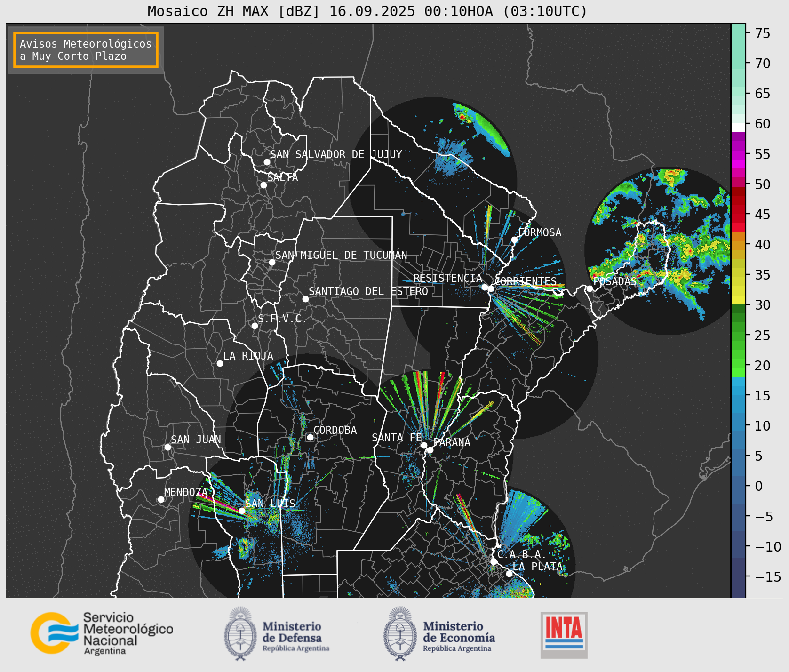
Task: Click the LA PLATA label text
Action: click(x=538, y=567)
